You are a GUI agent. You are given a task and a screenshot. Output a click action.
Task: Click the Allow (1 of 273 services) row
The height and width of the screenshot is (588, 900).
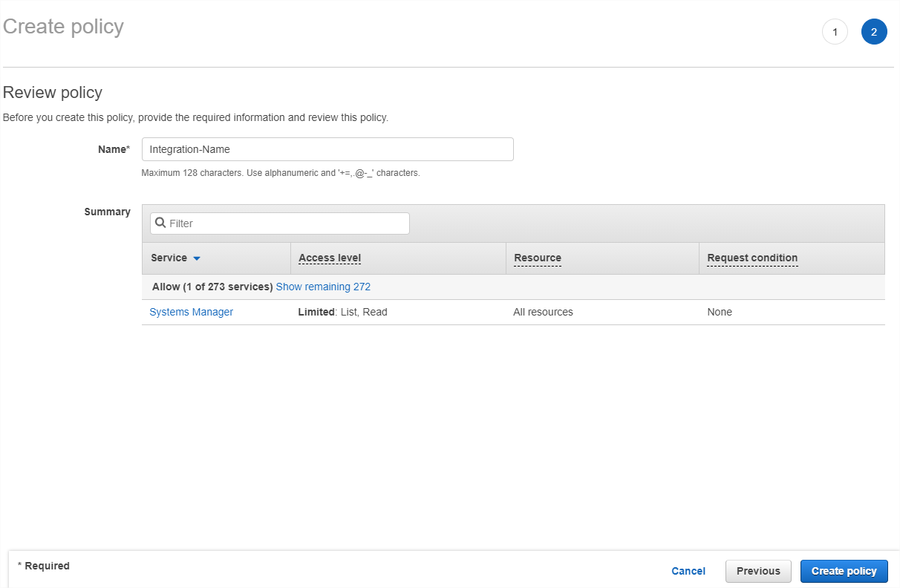coord(212,287)
